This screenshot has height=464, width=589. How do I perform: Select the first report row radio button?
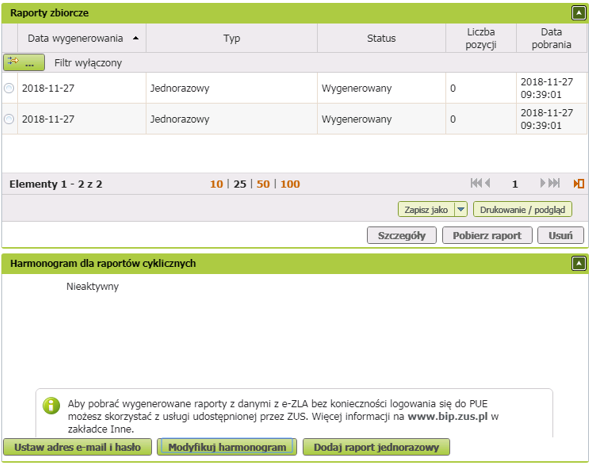click(x=9, y=88)
